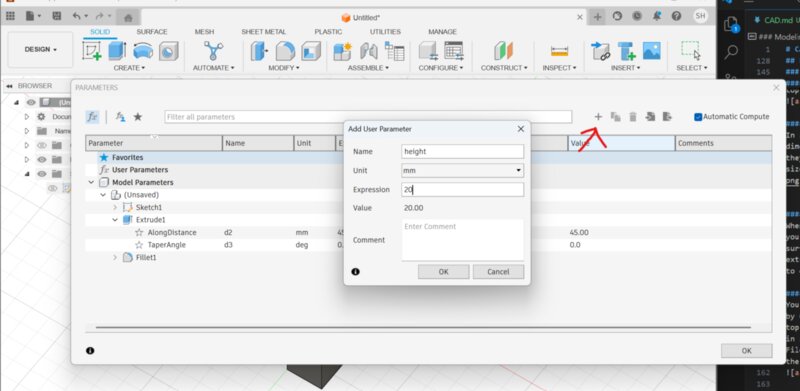Open the Measure tool under Inspect
Screen dimensions: 800x391
coord(560,52)
